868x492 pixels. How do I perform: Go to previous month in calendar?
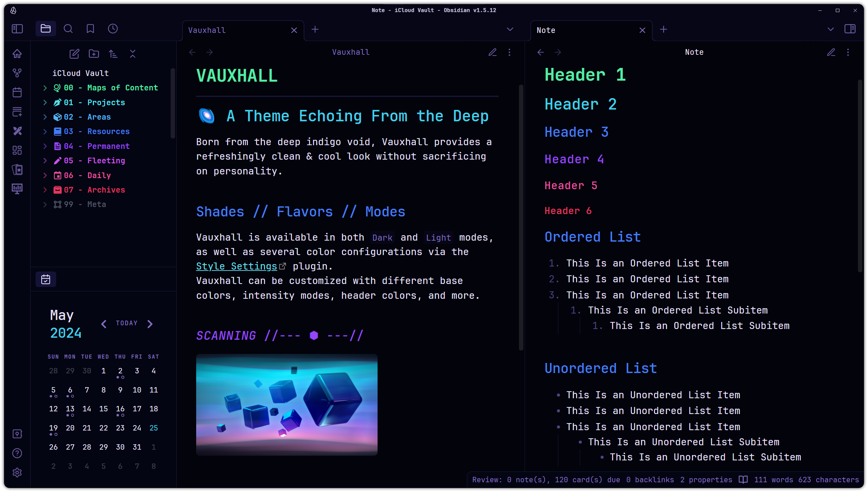point(104,324)
